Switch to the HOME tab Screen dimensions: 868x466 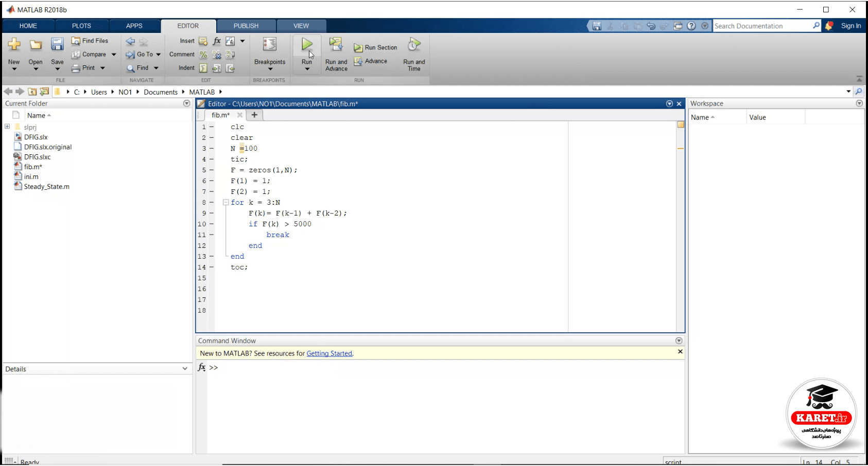(x=28, y=26)
